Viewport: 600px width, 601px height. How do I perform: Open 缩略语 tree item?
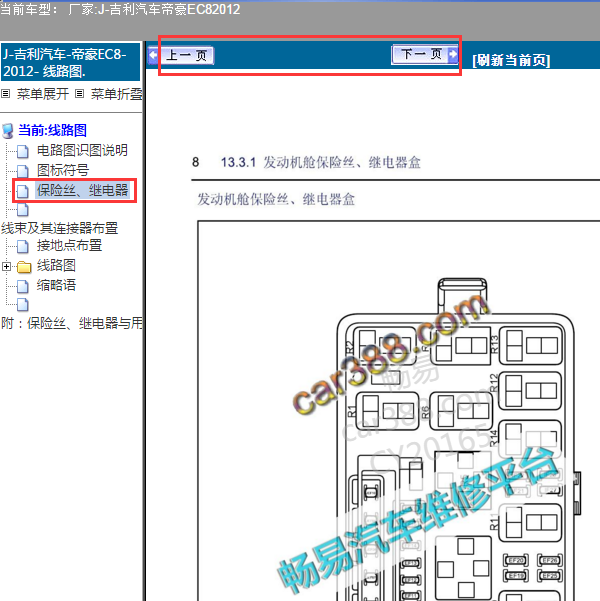click(x=56, y=285)
